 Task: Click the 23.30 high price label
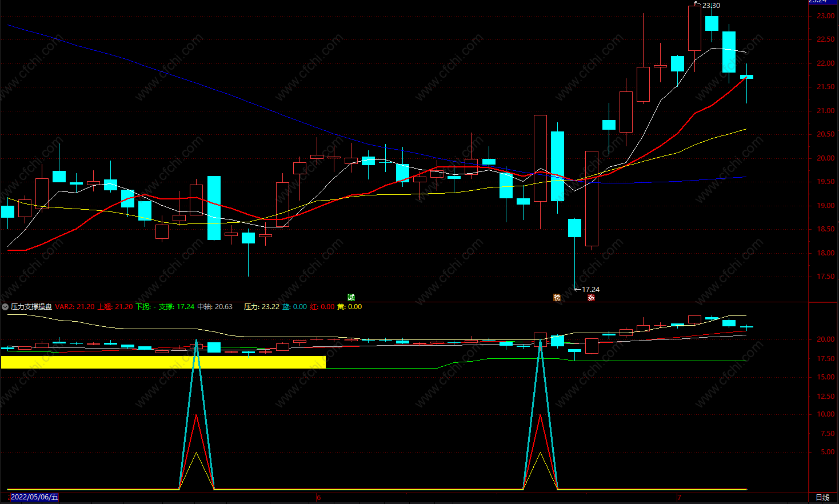click(711, 6)
